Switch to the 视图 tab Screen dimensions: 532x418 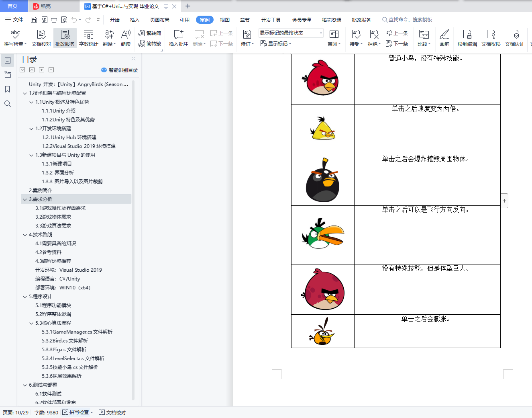point(225,20)
